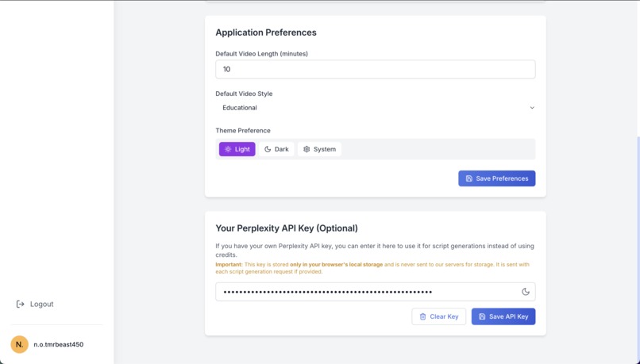This screenshot has width=640, height=364.
Task: Clear the stored Perplexity API key
Action: 438,316
